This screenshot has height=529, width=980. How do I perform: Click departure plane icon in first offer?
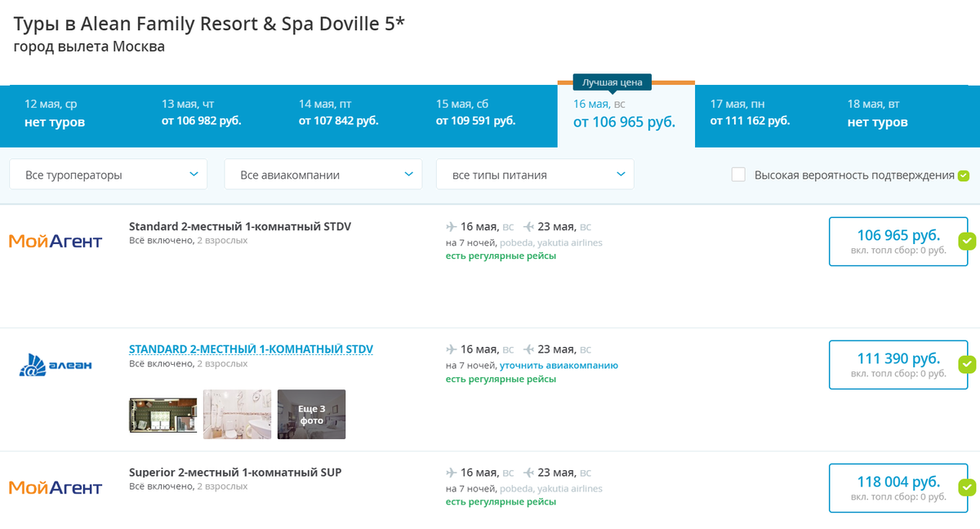click(452, 226)
